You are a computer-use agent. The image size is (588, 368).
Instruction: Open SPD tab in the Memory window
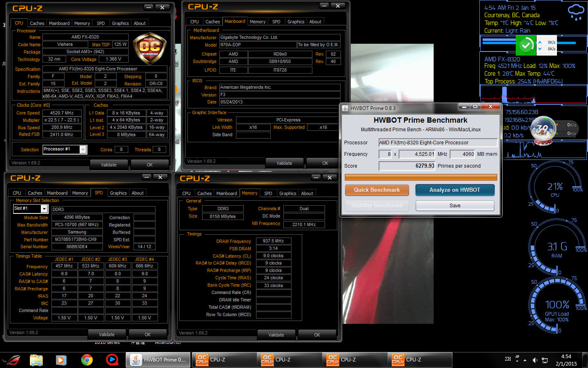pyautogui.click(x=268, y=193)
